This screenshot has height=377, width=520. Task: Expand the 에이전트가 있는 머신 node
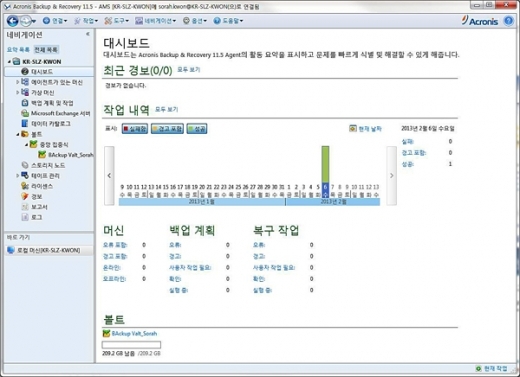point(17,82)
